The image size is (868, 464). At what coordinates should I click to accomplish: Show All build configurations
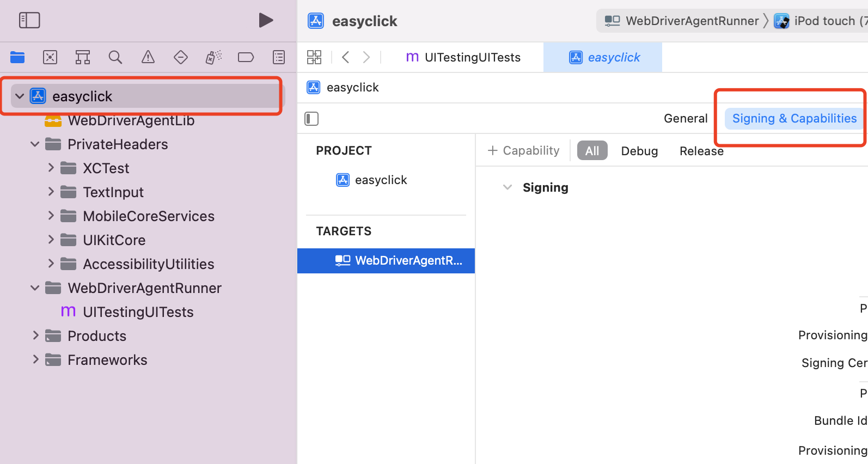[592, 151]
